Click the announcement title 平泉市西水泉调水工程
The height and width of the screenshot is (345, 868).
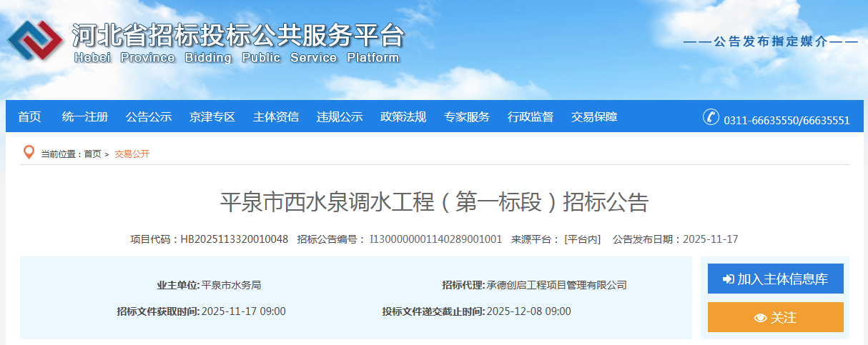[433, 203]
